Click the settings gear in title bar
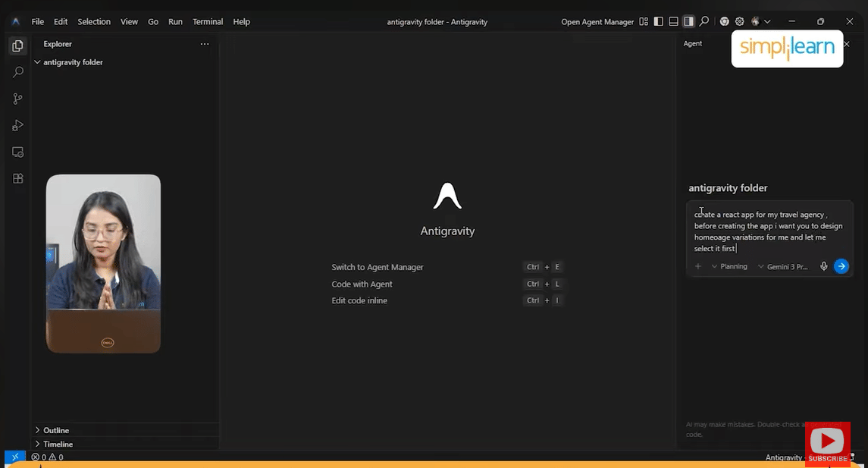This screenshot has width=868, height=468. tap(739, 21)
